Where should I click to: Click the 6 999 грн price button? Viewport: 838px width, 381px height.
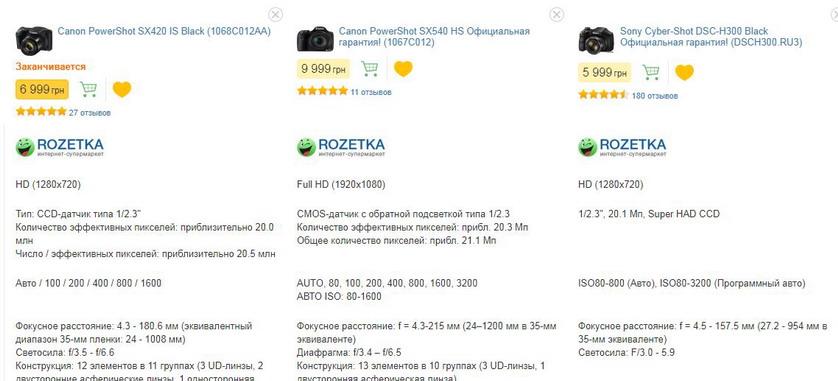pos(42,89)
